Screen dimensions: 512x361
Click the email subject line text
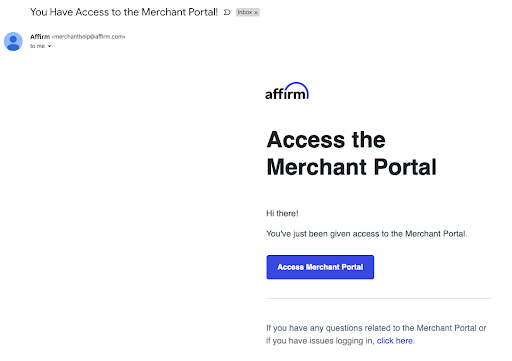[124, 12]
